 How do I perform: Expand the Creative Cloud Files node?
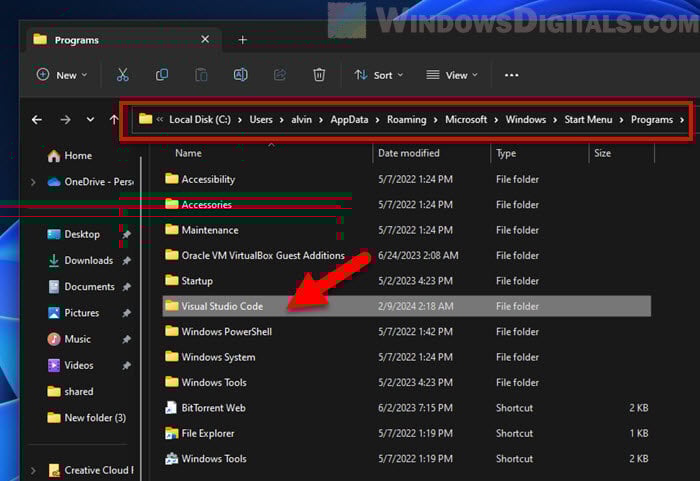33,470
